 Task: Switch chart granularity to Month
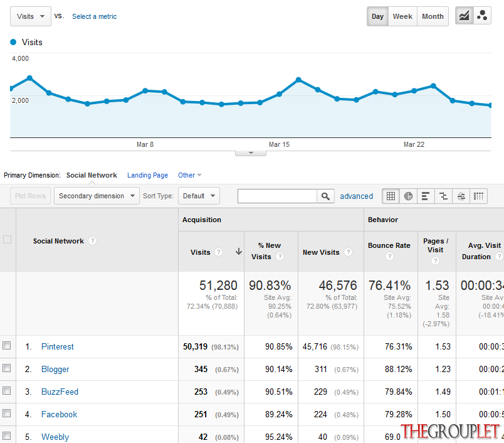pyautogui.click(x=433, y=16)
